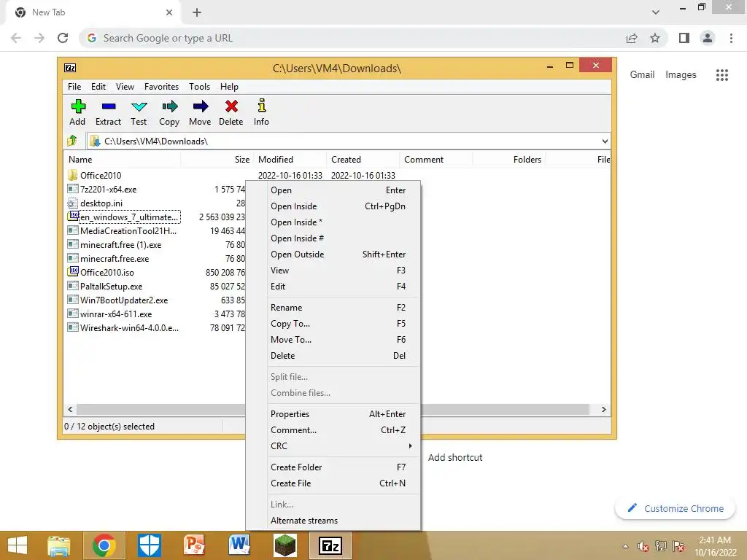Open the View menu
Viewport: 747px width, 560px height.
pos(125,87)
